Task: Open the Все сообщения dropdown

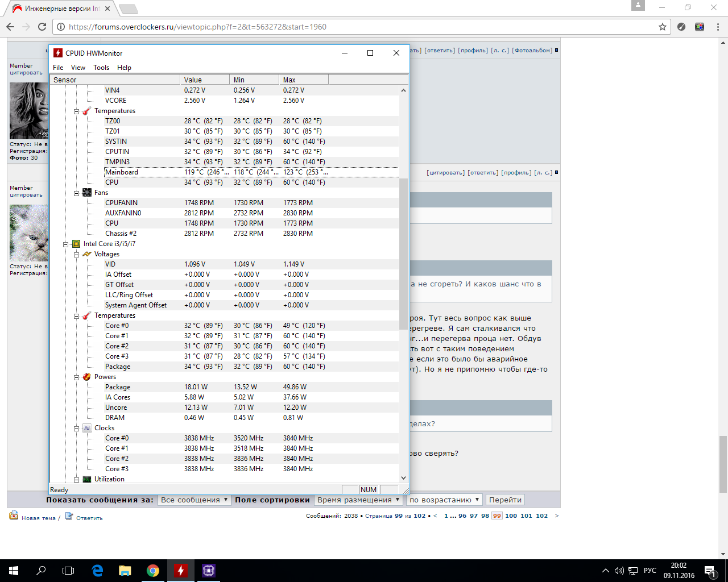Action: [195, 500]
